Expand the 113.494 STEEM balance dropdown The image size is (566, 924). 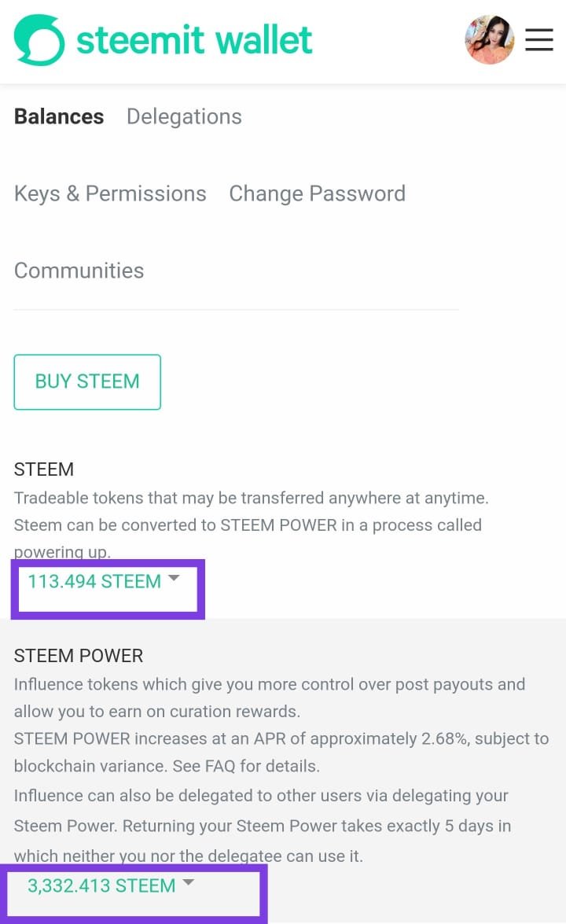click(94, 582)
